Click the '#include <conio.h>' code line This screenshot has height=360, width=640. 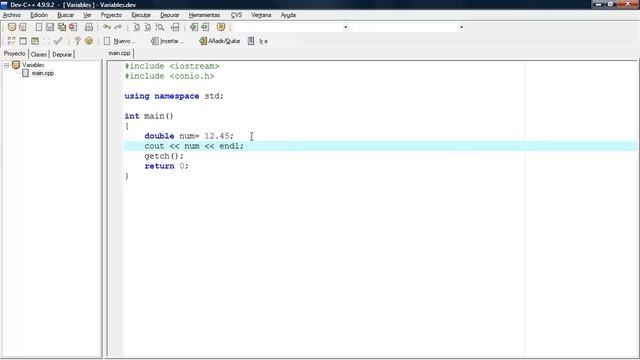[169, 76]
